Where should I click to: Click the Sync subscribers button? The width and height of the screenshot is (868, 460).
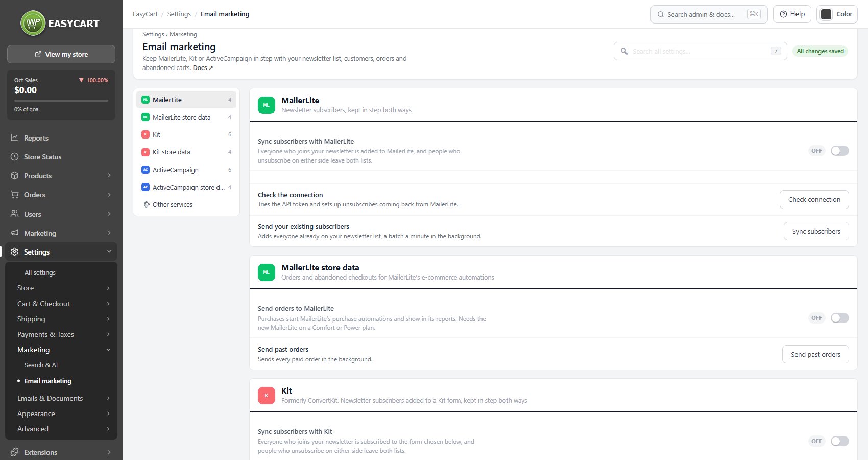(x=816, y=231)
